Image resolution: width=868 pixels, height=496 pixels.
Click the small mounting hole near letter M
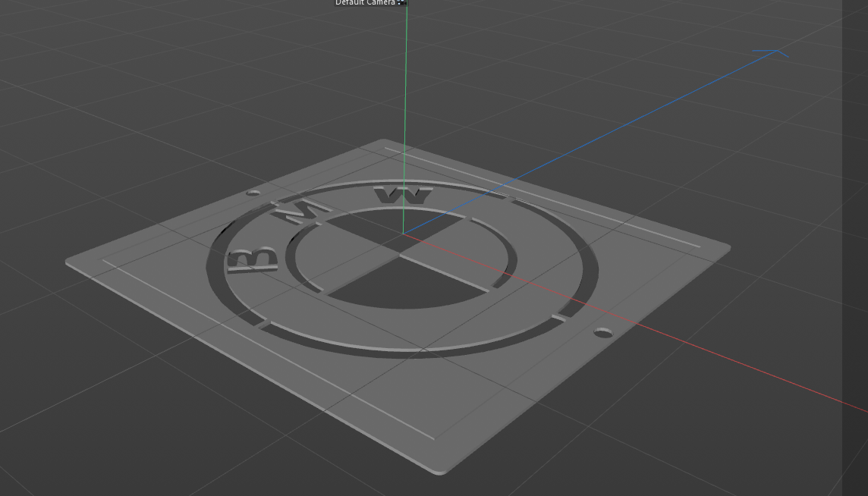pos(253,193)
